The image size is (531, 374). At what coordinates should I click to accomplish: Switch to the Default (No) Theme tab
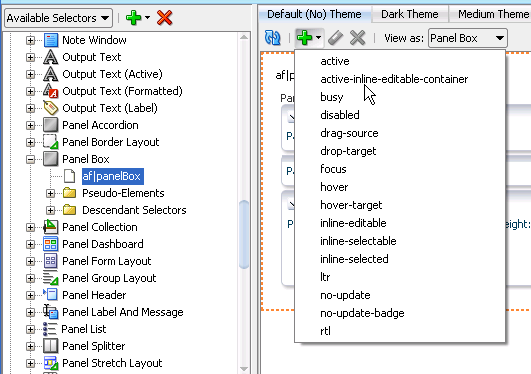[x=314, y=14]
